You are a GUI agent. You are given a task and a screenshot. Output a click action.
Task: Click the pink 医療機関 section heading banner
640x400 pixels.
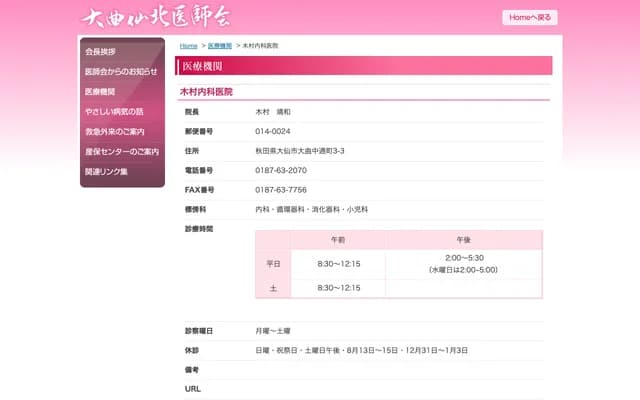coord(364,66)
